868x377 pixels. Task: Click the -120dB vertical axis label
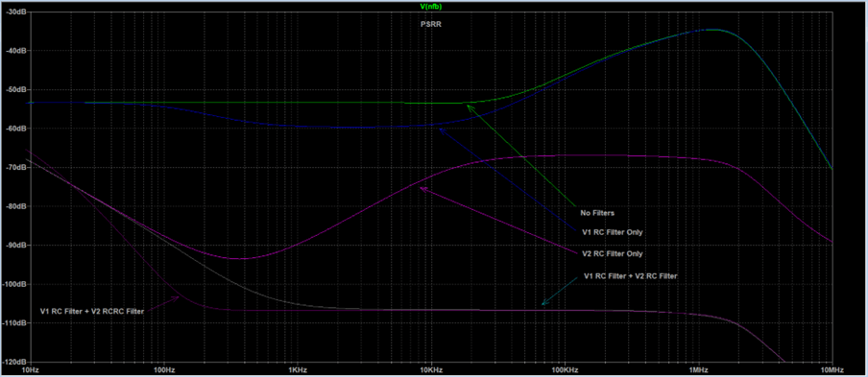pyautogui.click(x=14, y=362)
